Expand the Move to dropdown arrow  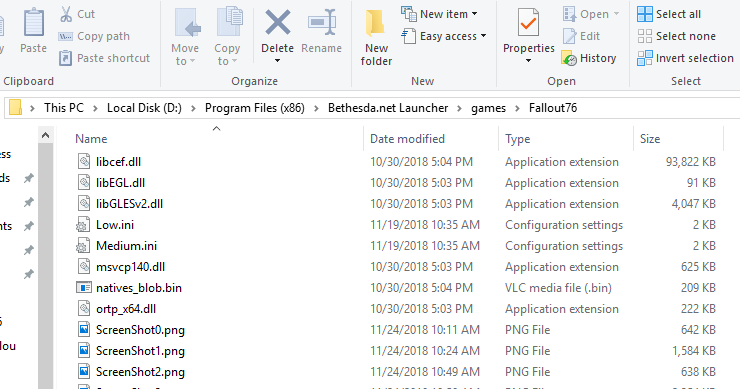coord(193,61)
